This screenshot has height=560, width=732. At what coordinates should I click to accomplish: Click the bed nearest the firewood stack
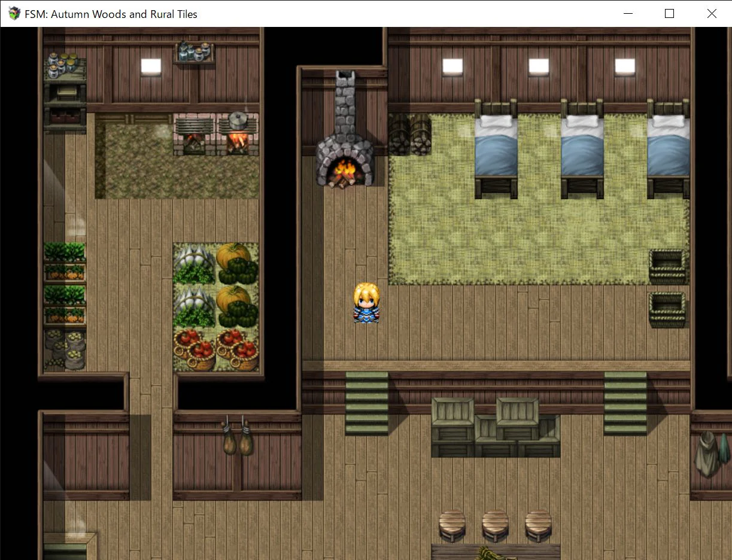(x=496, y=149)
